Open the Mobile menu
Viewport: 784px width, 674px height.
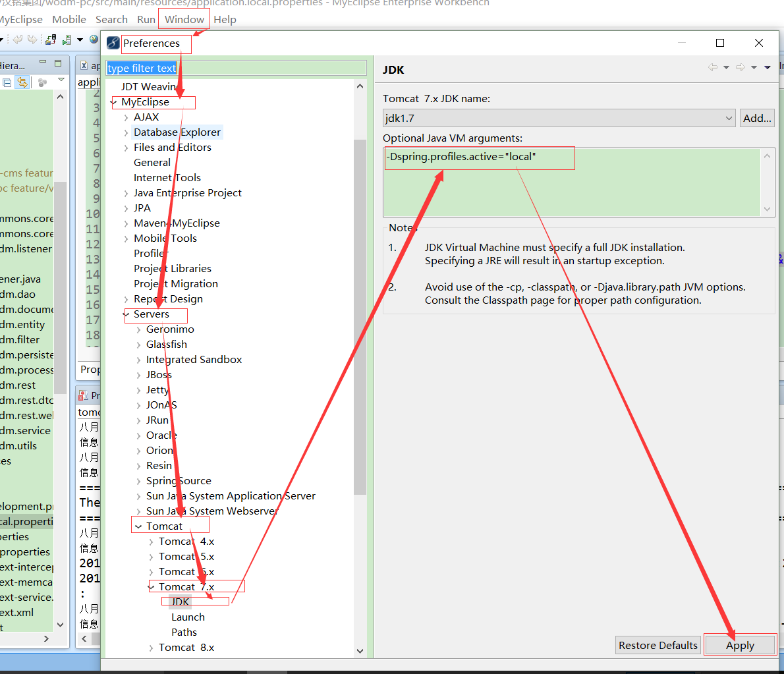click(69, 20)
